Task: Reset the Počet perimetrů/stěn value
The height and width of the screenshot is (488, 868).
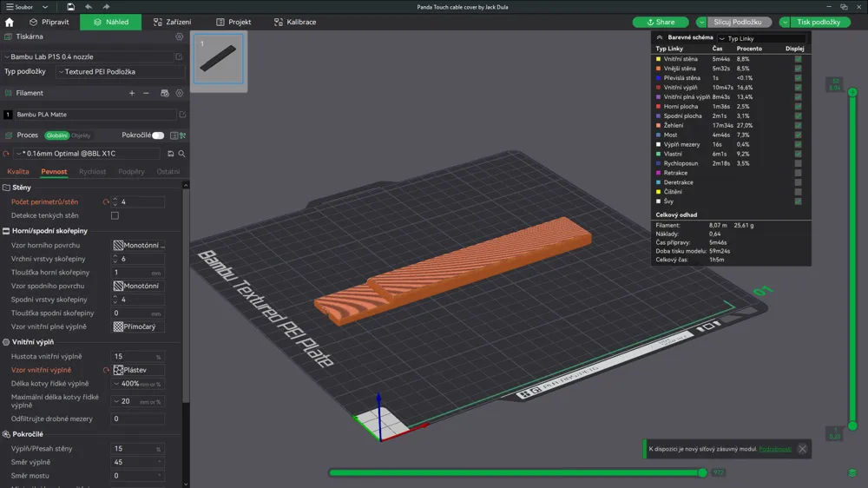Action: point(106,201)
